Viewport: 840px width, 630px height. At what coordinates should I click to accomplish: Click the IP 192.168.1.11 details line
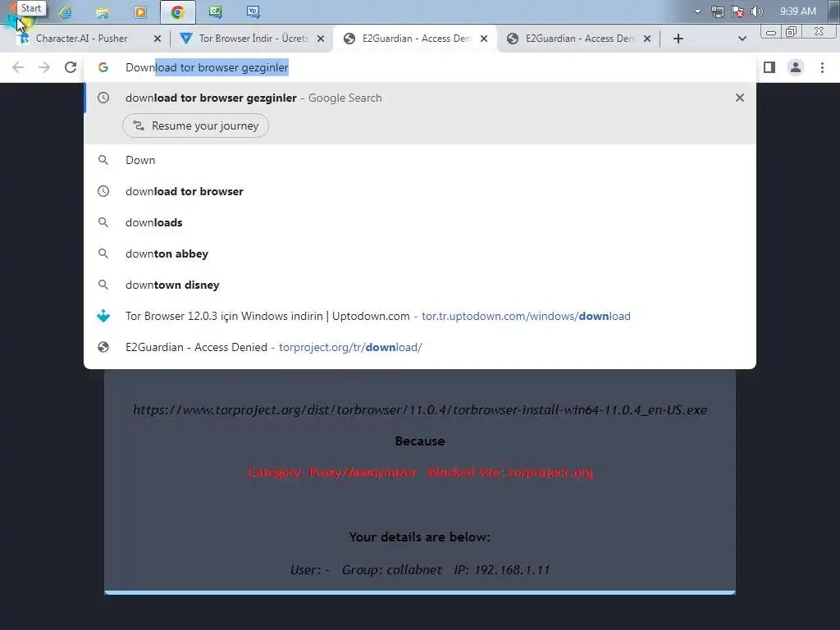pyautogui.click(x=420, y=569)
